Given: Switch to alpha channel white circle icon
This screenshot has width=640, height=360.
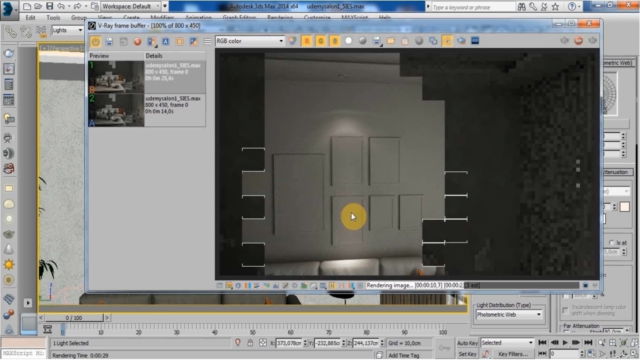Looking at the screenshot, I should [349, 41].
